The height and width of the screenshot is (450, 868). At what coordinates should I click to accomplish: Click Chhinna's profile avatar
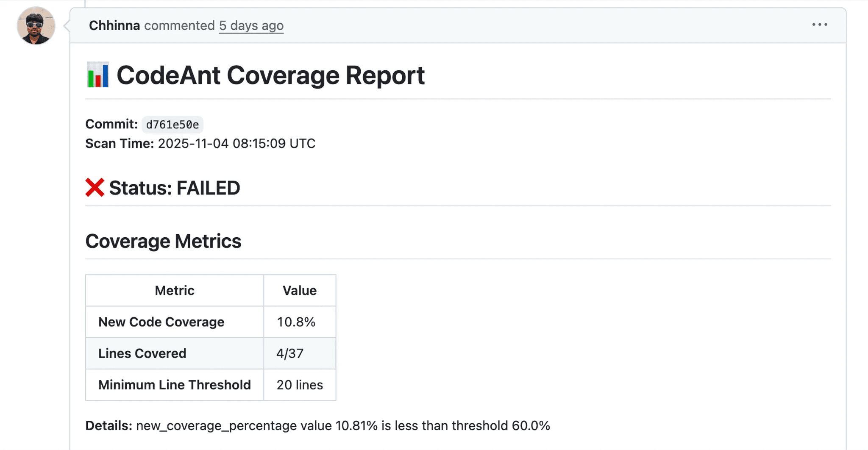tap(36, 25)
